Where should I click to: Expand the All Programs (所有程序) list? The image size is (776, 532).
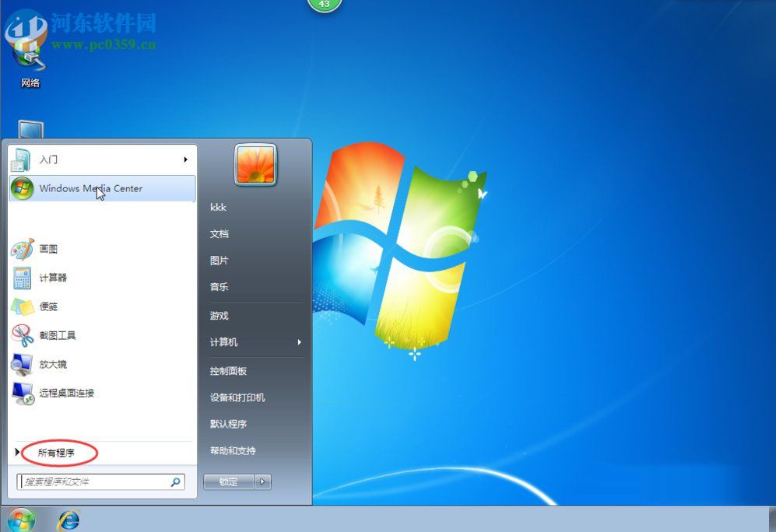[x=58, y=452]
